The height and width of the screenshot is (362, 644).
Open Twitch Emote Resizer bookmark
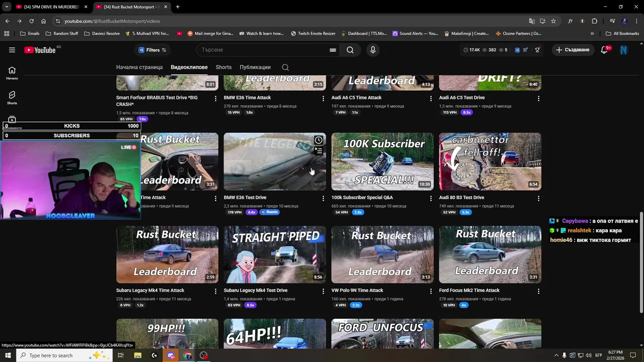(313, 34)
